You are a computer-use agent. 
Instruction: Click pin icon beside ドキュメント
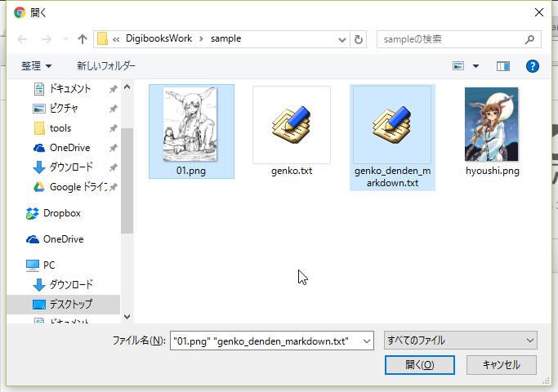114,89
